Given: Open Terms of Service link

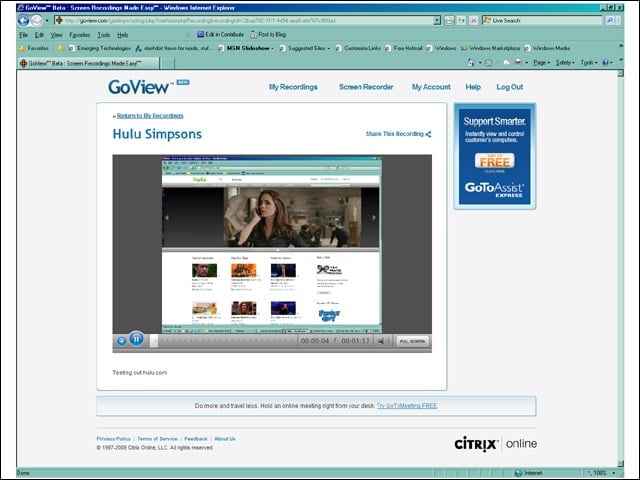Looking at the screenshot, I should pos(158,439).
